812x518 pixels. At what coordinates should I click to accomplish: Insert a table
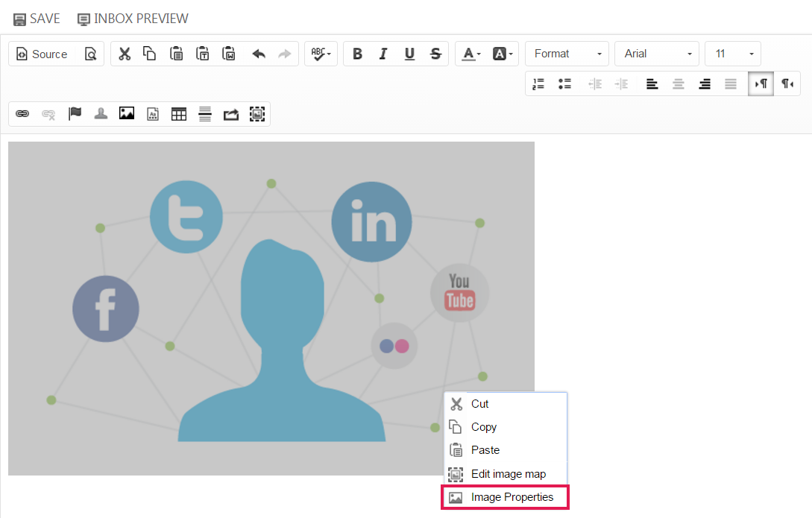point(179,114)
